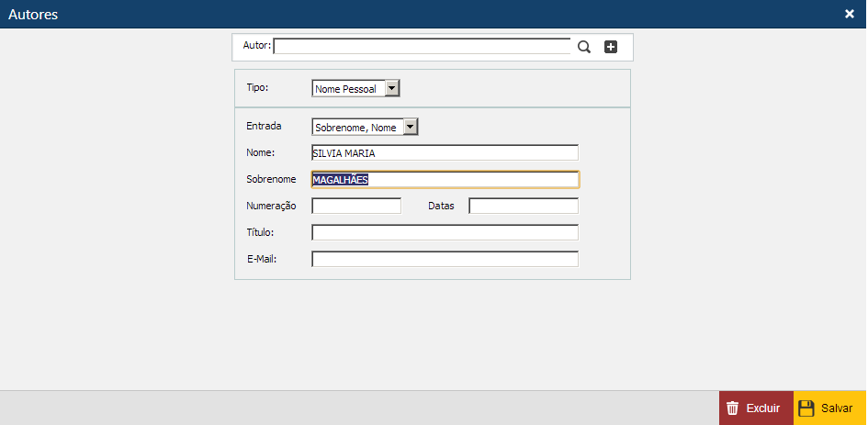Click the Título input field
The height and width of the screenshot is (425, 868).
(445, 232)
